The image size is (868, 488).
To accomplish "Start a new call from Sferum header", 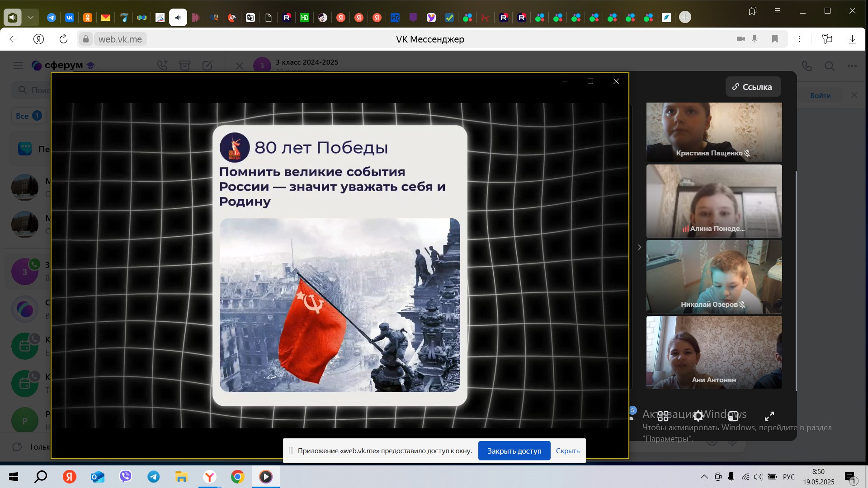I will coord(162,66).
